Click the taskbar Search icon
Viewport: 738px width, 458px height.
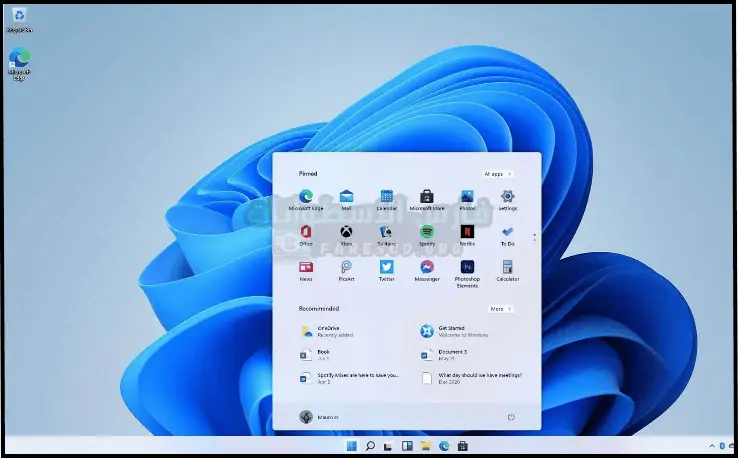pos(370,446)
